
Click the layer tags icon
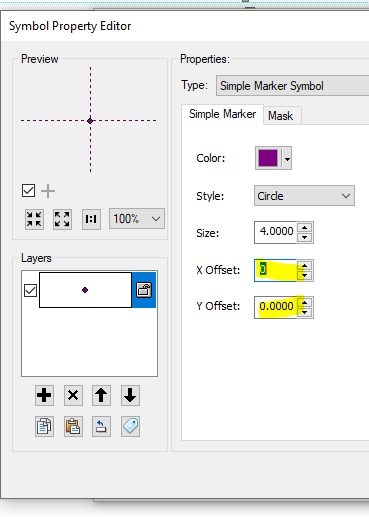click(130, 426)
